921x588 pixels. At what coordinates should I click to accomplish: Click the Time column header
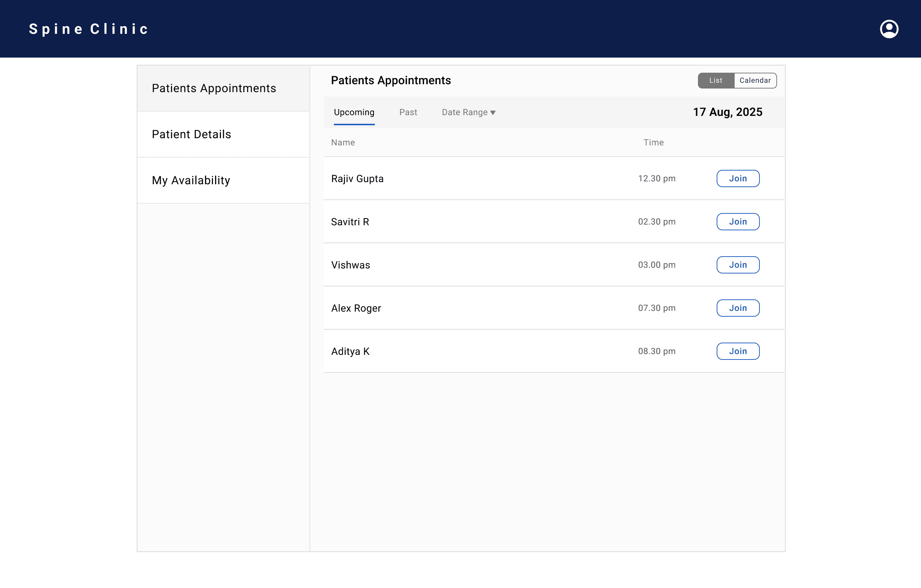click(653, 143)
